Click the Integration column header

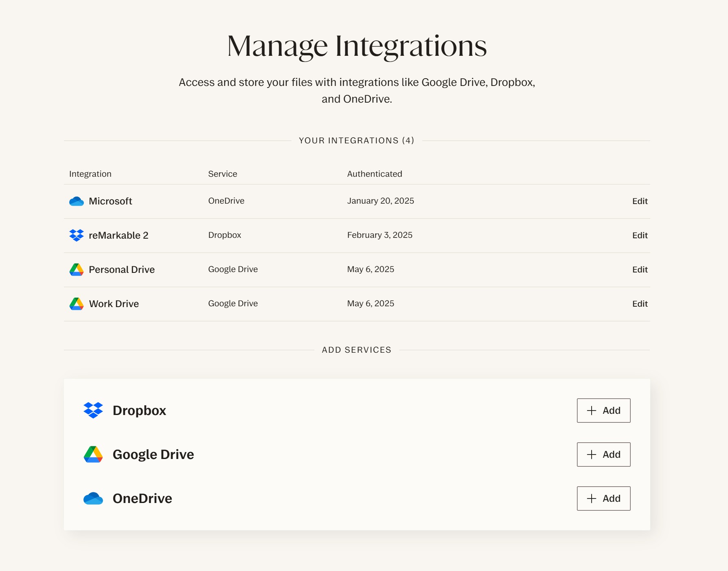pyautogui.click(x=90, y=174)
